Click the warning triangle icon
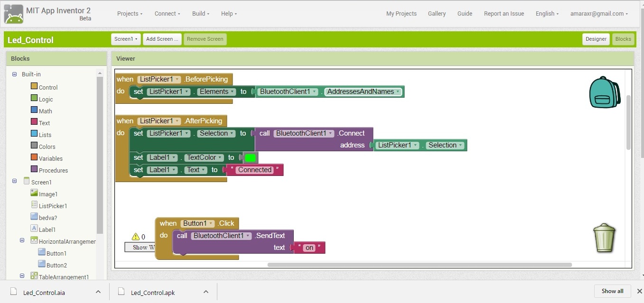The width and height of the screenshot is (644, 303). (x=136, y=236)
